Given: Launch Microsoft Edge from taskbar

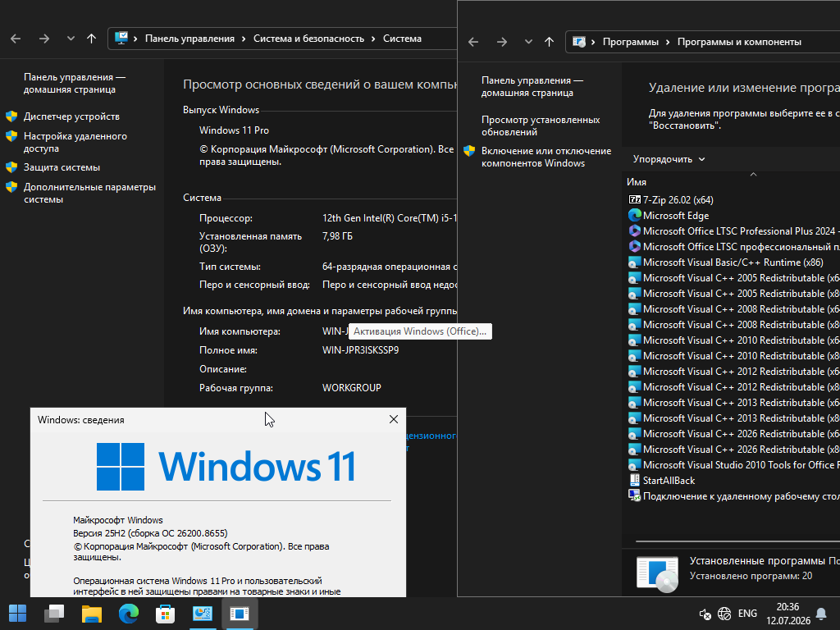Looking at the screenshot, I should 129,614.
